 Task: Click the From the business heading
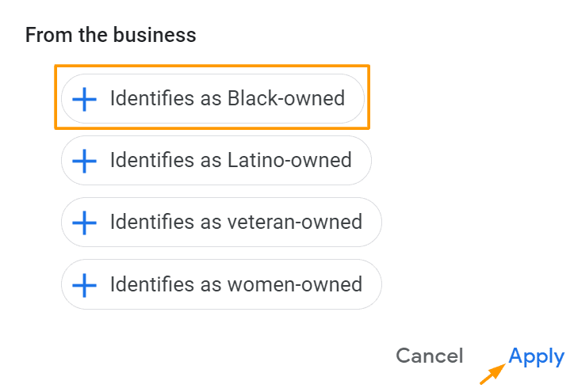[x=110, y=35]
